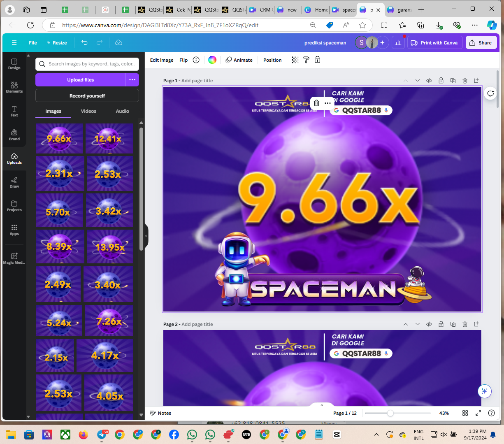Move Page 2 down with chevron
The image size is (504, 444).
[417, 324]
